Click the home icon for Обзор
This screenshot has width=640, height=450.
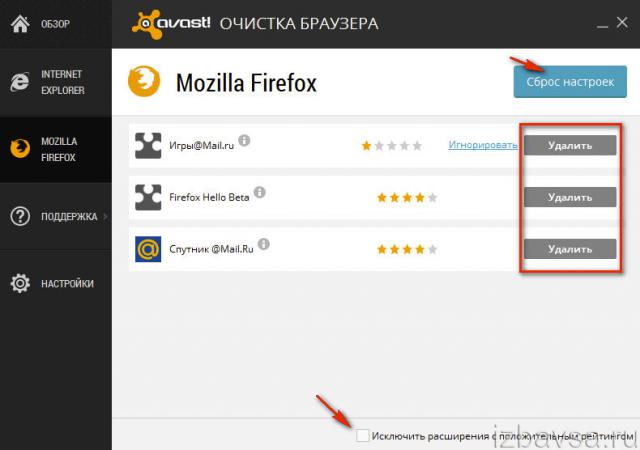click(20, 24)
